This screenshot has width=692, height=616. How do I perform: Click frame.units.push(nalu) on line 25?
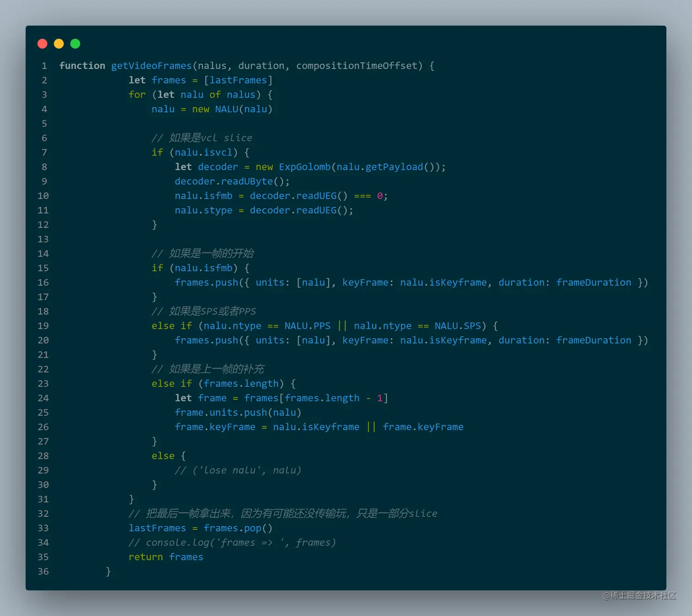[x=238, y=412]
